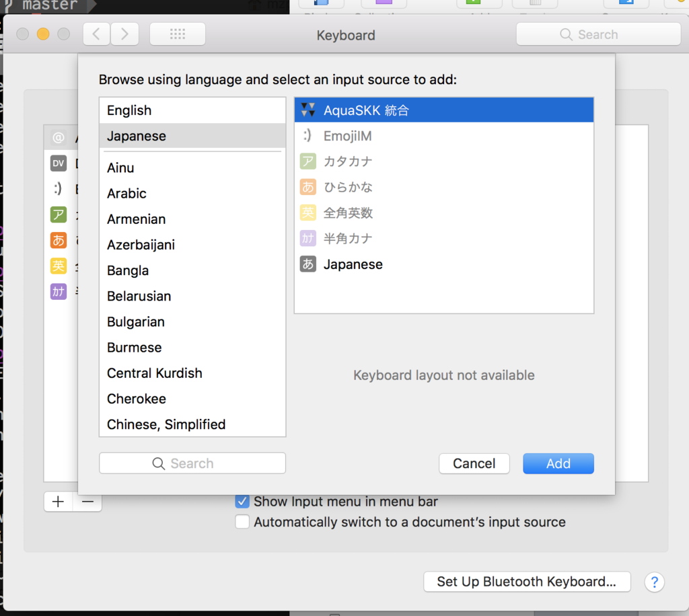Click the yellow 全角英数 icon

click(307, 213)
